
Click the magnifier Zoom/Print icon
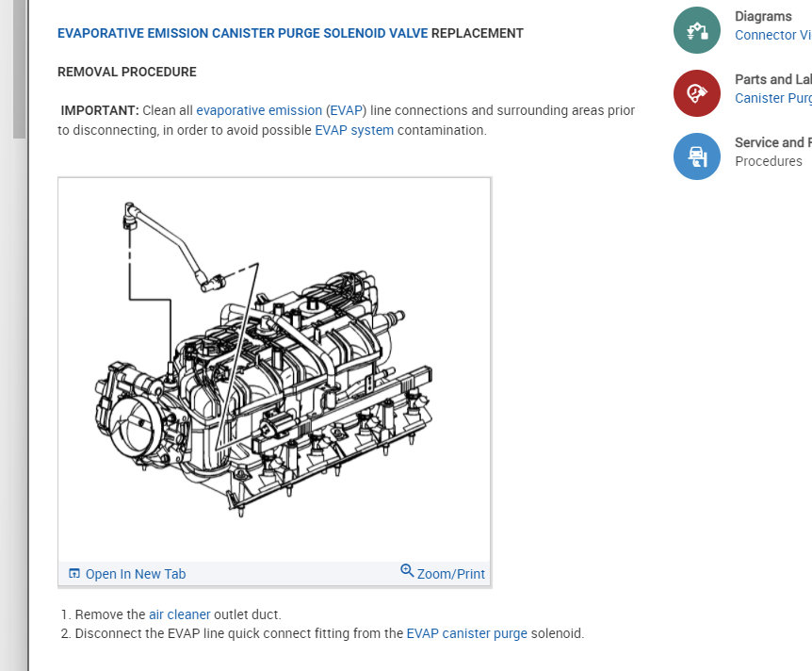tap(407, 570)
